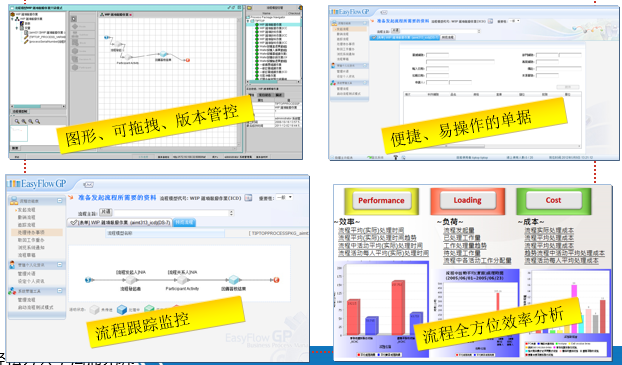Open the 重要性 dropdown in the tracking panel
The image size is (622, 365).
pyautogui.click(x=285, y=197)
